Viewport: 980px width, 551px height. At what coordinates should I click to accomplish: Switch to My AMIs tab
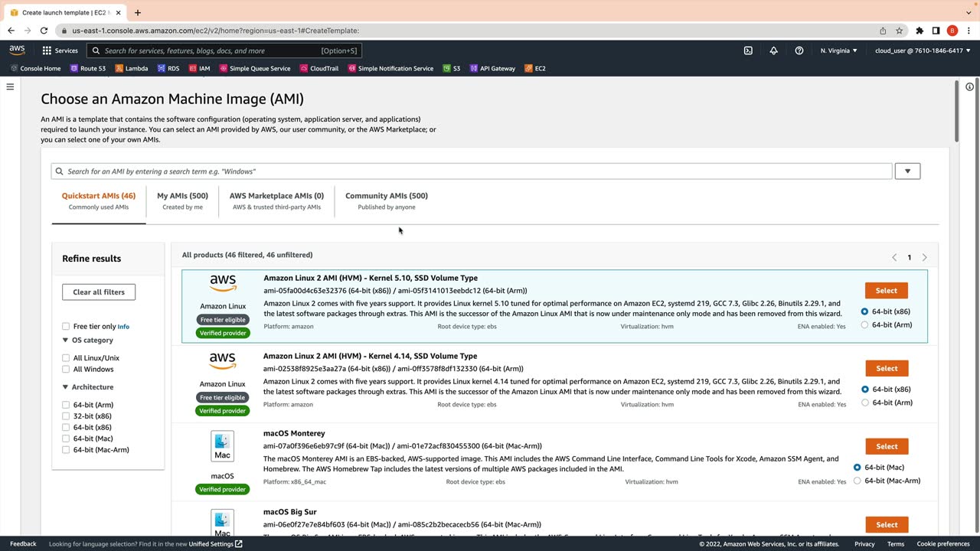(x=182, y=201)
